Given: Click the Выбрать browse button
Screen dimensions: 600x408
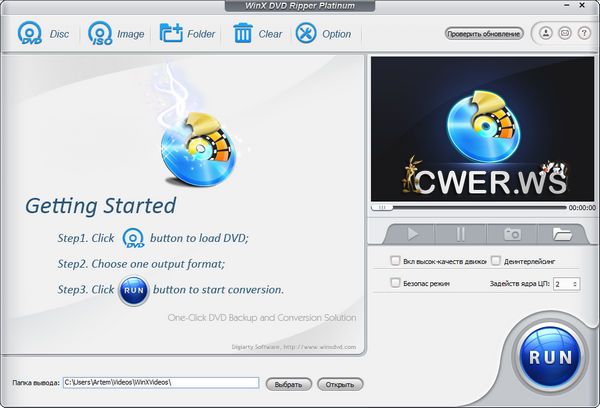Looking at the screenshot, I should pos(288,383).
